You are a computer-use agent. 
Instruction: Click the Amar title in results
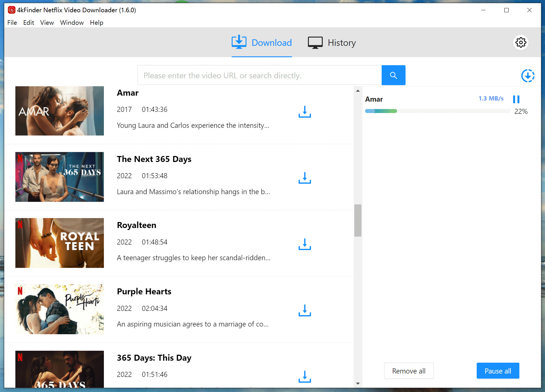127,93
